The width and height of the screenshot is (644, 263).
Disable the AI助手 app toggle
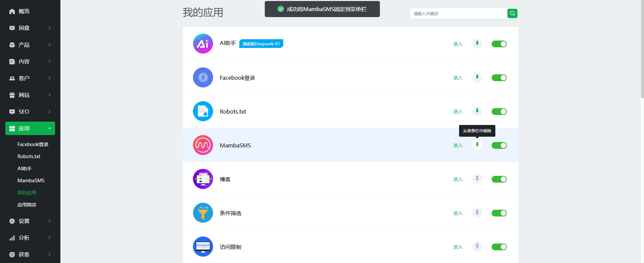pyautogui.click(x=499, y=44)
